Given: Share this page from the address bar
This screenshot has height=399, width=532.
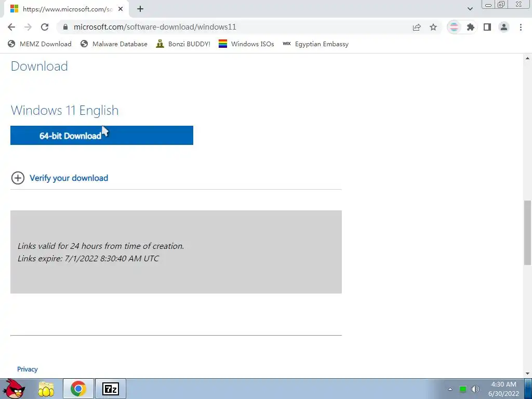Looking at the screenshot, I should [x=417, y=27].
